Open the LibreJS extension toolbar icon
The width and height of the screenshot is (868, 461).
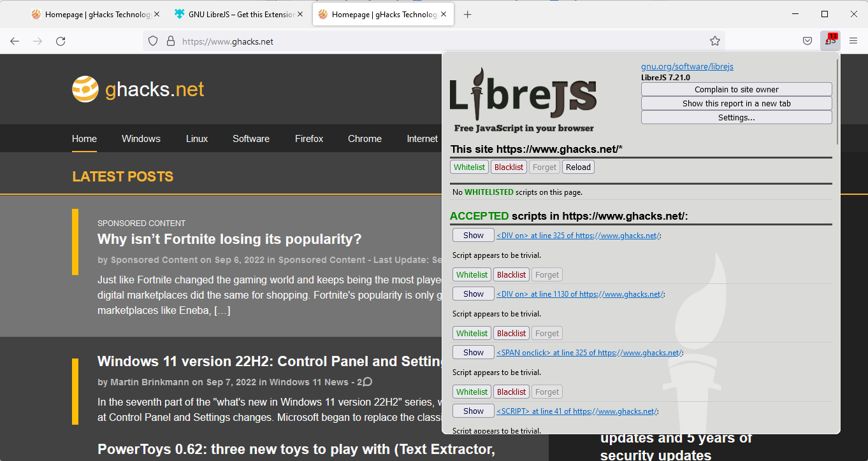tap(830, 41)
